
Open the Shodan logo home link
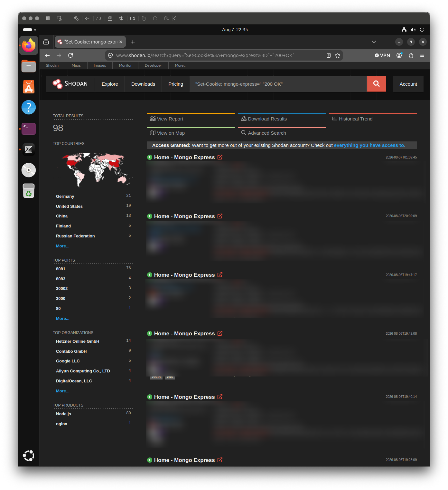(x=70, y=84)
